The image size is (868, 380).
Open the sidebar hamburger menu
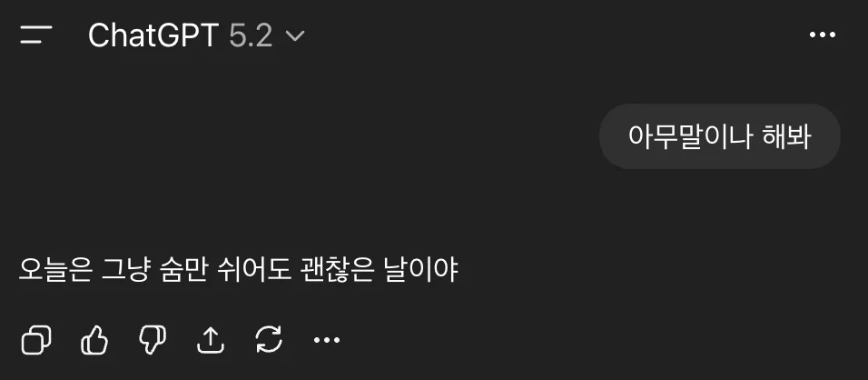pos(36,35)
